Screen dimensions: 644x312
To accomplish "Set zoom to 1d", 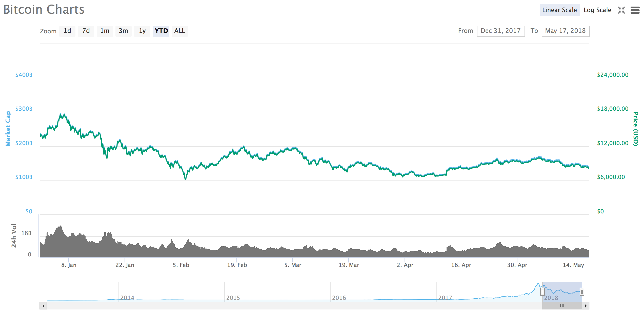I will click(x=67, y=31).
